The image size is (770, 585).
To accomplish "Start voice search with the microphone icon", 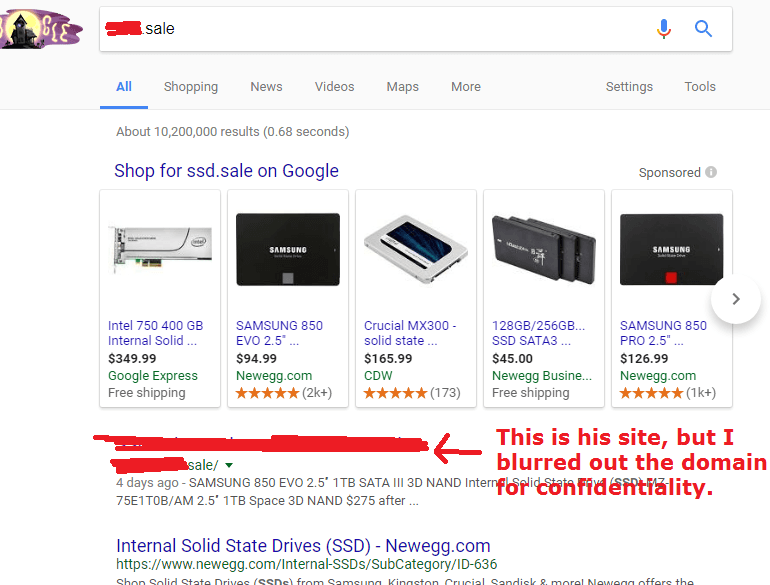I will (x=663, y=28).
